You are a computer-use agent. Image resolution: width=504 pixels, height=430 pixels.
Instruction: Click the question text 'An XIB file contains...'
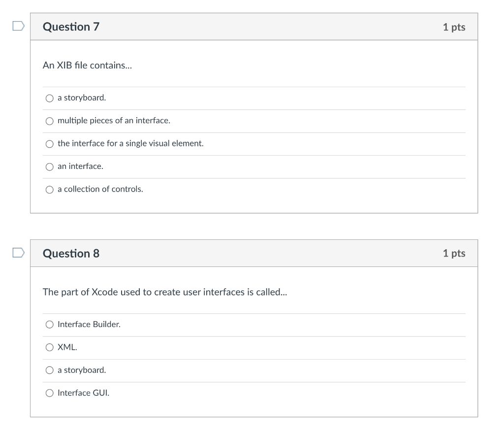click(x=87, y=65)
